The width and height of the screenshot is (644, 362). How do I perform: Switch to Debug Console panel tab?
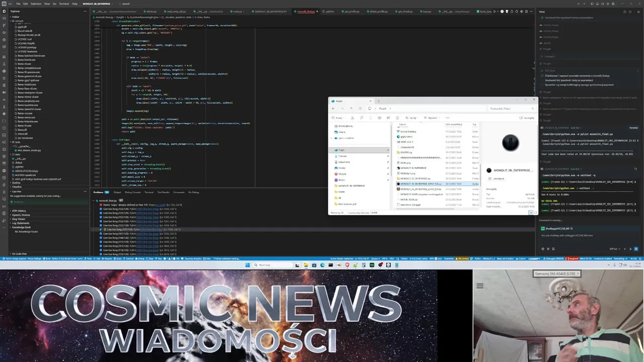[133, 192]
